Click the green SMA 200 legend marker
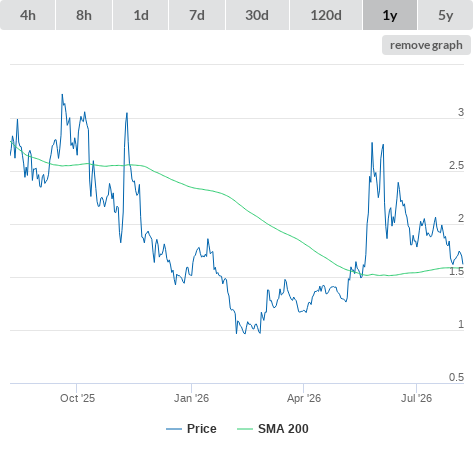The width and height of the screenshot is (474, 455). point(245,429)
